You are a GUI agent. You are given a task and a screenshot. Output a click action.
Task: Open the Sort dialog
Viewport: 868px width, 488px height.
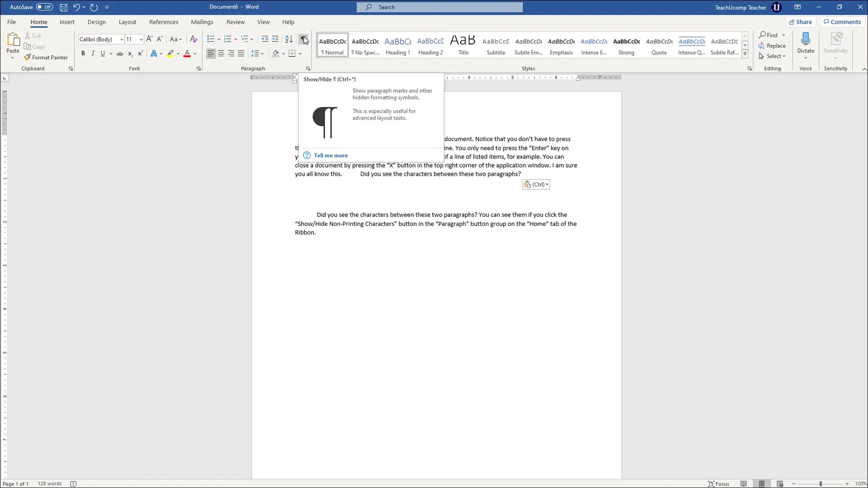289,39
